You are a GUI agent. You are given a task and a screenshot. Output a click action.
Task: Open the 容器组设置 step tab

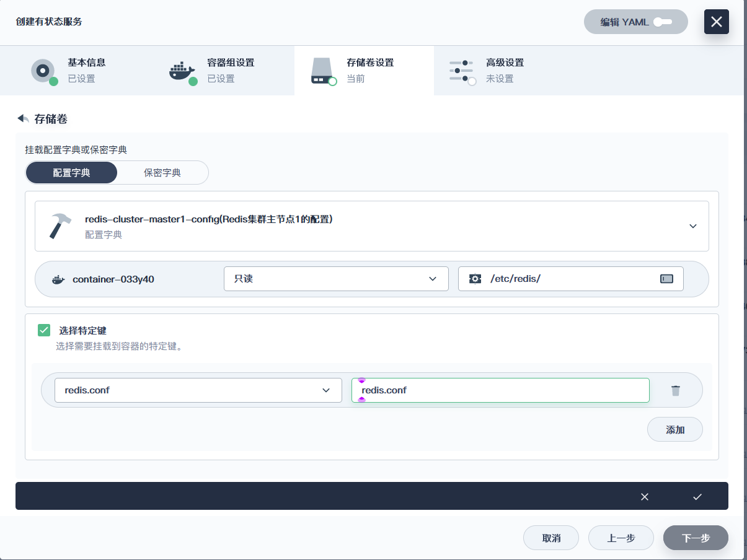pos(224,71)
